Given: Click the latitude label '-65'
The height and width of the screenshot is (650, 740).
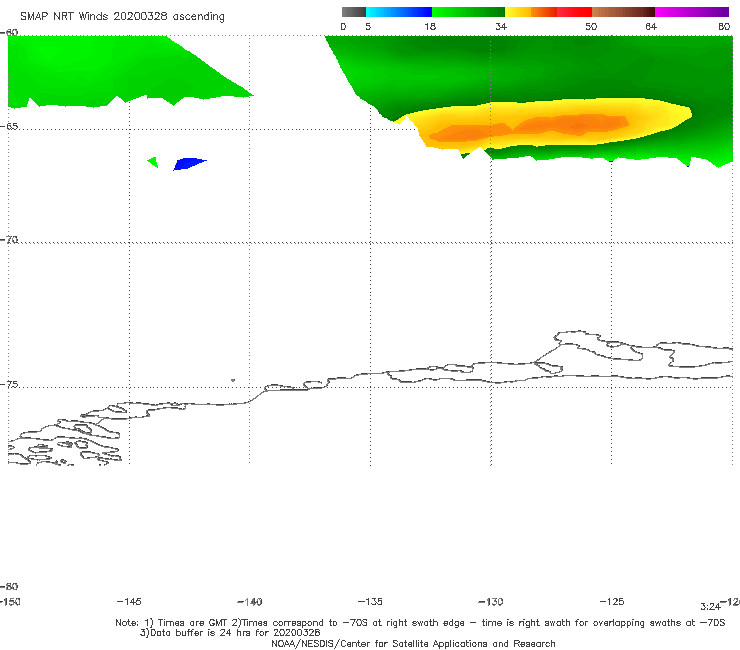Looking at the screenshot, I should (9, 127).
